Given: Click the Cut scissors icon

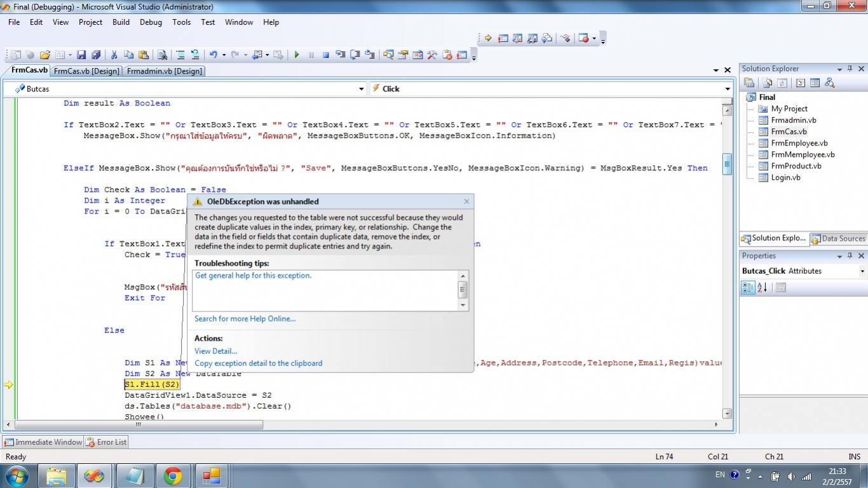Looking at the screenshot, I should pyautogui.click(x=114, y=55).
